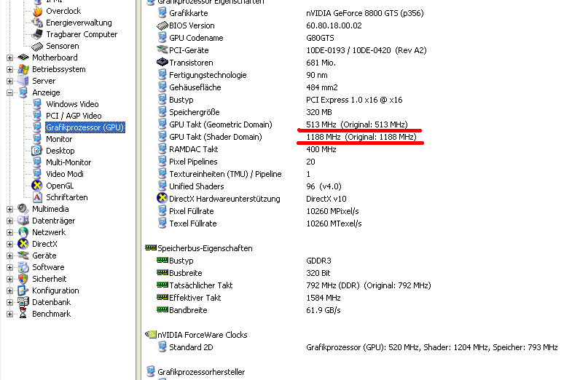This screenshot has height=380, width=588.
Task: Expand the Datenbank tree node
Action: pos(9,302)
